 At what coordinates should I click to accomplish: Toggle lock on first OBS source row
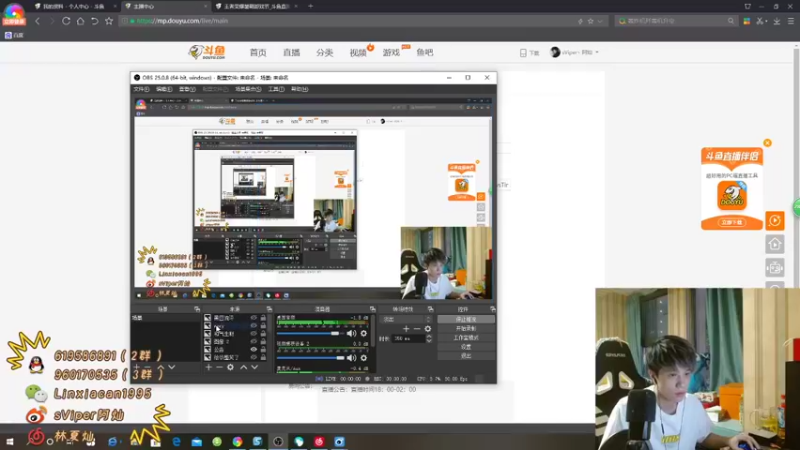263,318
